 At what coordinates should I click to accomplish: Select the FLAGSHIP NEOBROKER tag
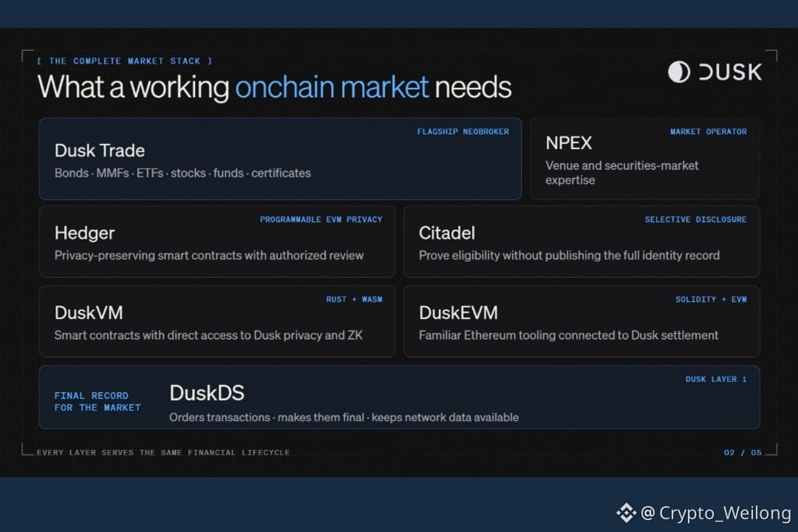(x=463, y=132)
